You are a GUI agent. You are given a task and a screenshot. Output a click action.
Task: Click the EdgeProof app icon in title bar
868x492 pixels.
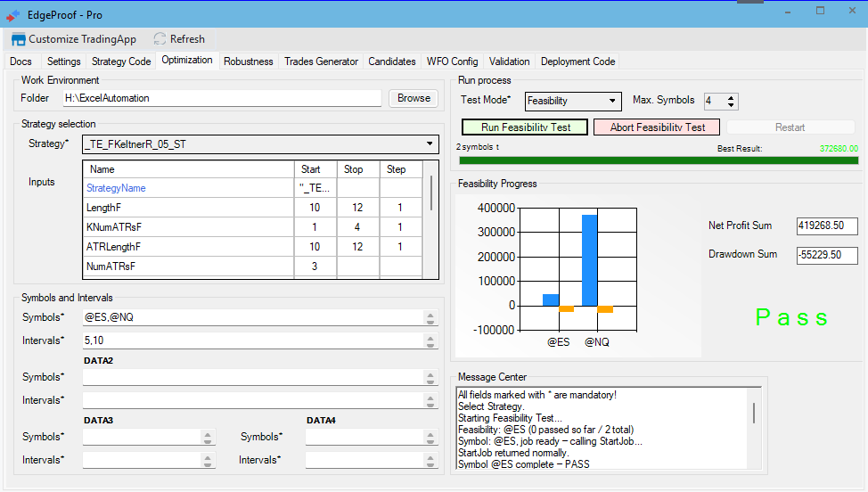click(12, 15)
